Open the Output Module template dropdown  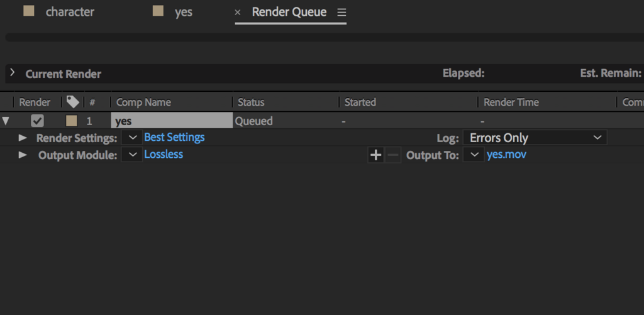pos(132,155)
